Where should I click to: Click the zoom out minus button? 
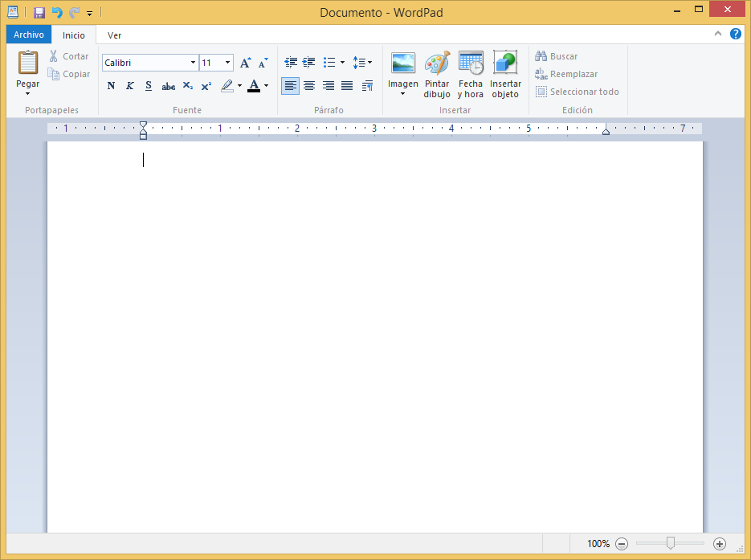[622, 544]
